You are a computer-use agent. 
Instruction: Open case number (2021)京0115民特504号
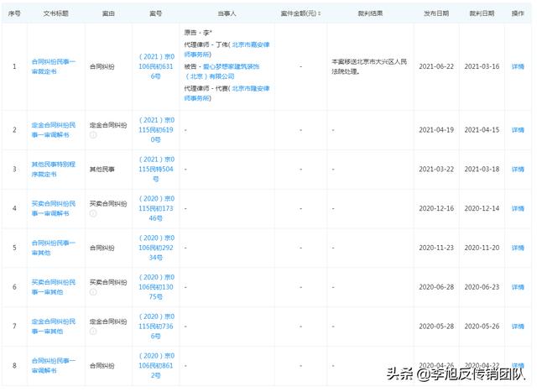156,170
